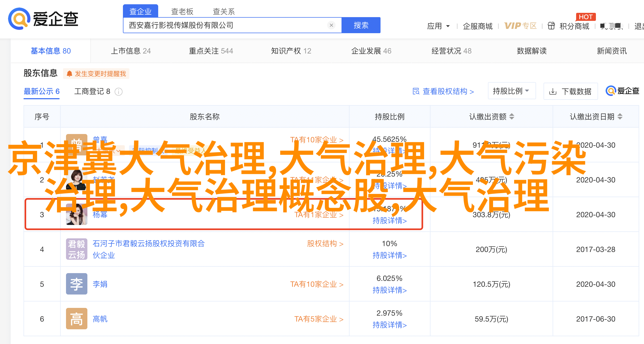Click the photo avatar in row 2
The width and height of the screenshot is (644, 344).
pos(77,179)
